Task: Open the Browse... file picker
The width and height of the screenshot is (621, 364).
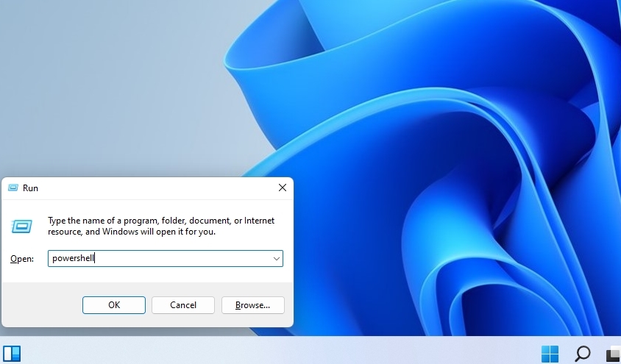Action: [x=252, y=305]
